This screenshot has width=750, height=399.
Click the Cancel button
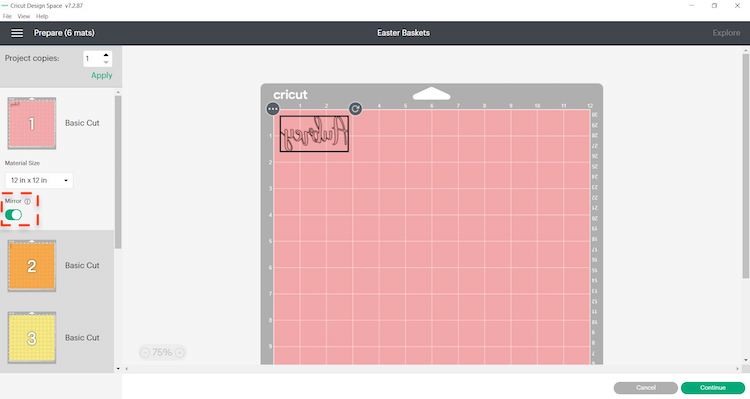pyautogui.click(x=646, y=388)
